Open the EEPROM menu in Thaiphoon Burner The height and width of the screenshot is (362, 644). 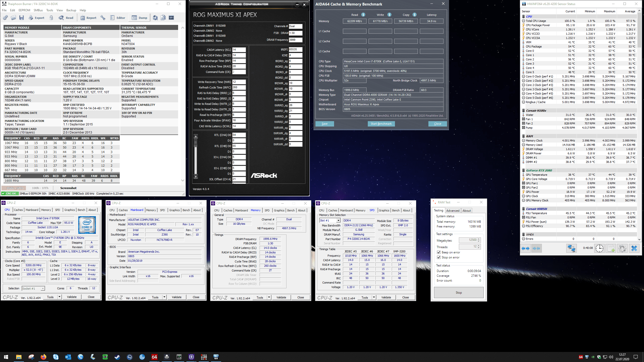(x=24, y=10)
